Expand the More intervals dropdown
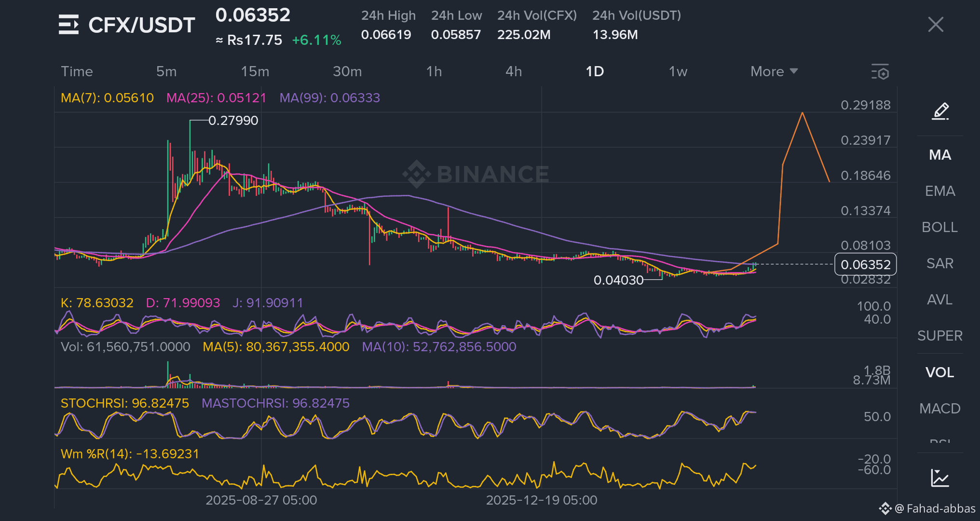The image size is (980, 521). [774, 71]
